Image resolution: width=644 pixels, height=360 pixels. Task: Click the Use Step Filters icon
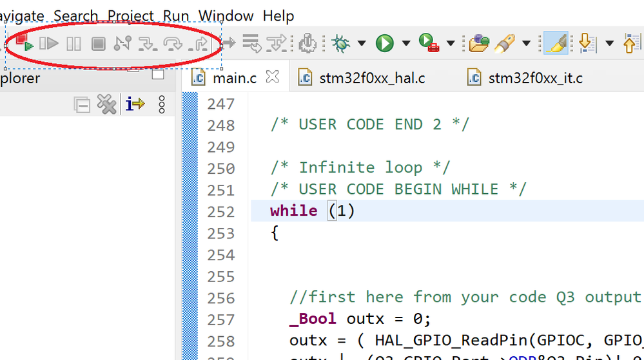click(277, 43)
